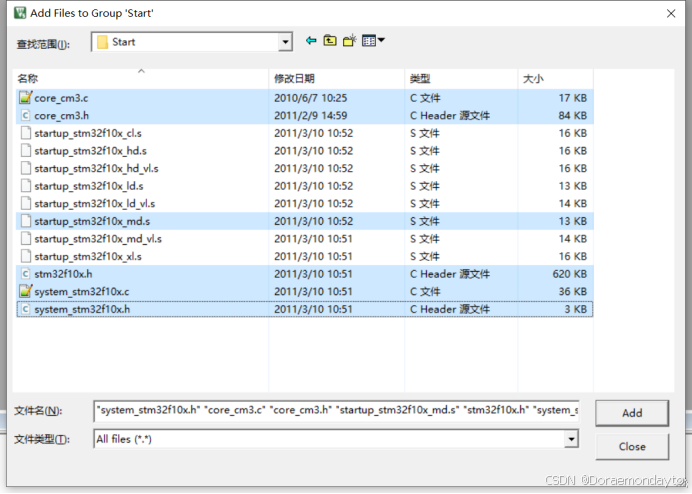692x494 pixels.
Task: Select startup_stm32f10x_cl.s file icon
Action: point(26,133)
